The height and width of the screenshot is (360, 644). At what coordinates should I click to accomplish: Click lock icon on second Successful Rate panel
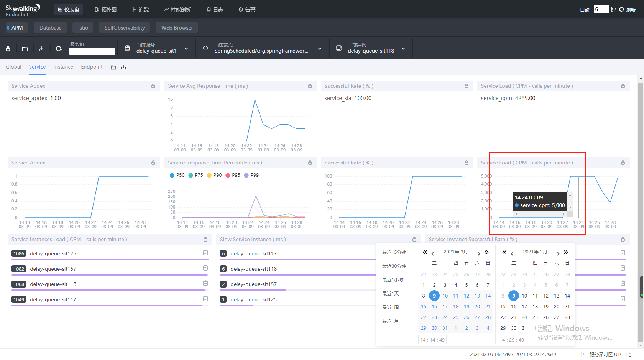[x=467, y=163]
